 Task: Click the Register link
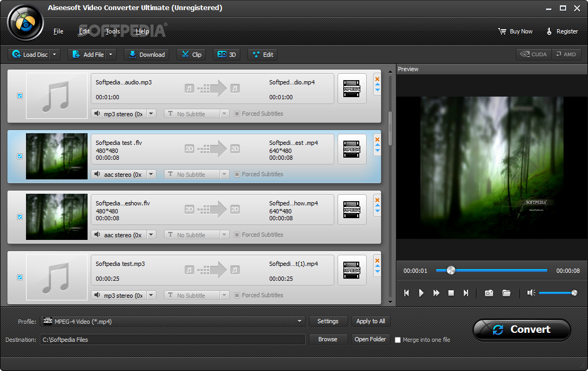pyautogui.click(x=562, y=31)
